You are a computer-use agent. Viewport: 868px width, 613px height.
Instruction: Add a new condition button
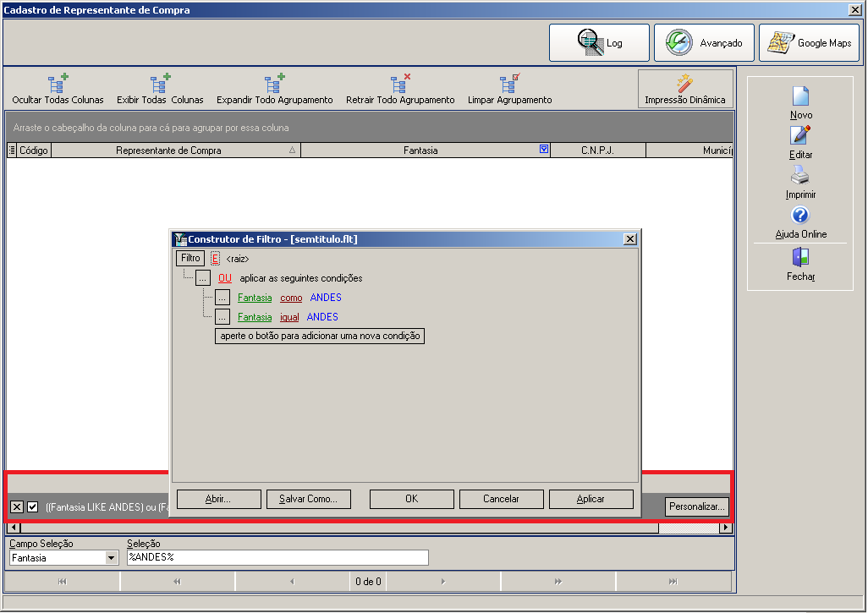[x=320, y=336]
